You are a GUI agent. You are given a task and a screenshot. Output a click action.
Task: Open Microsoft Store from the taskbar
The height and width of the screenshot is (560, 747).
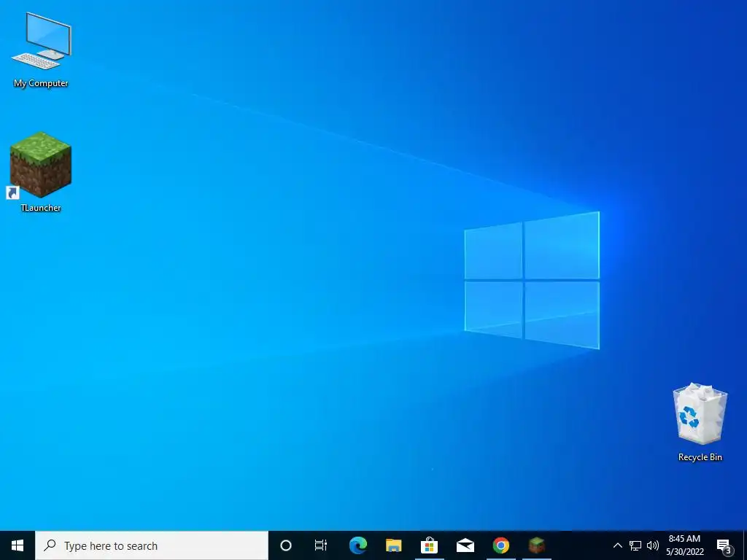click(429, 545)
